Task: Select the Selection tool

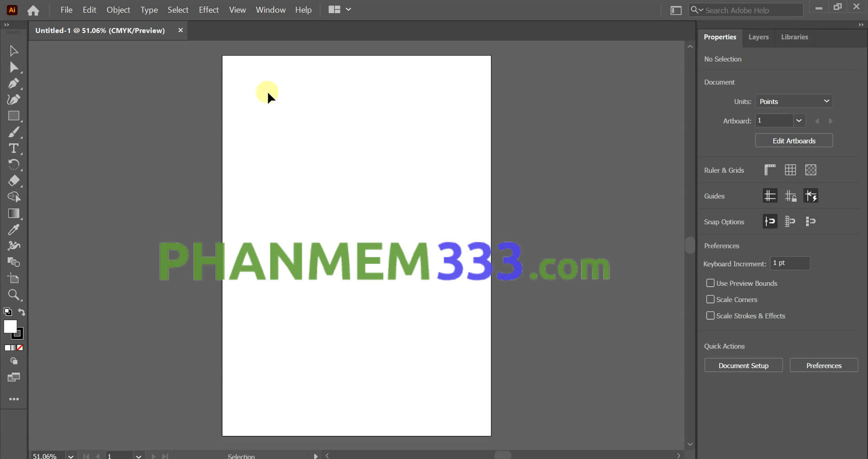Action: click(14, 50)
